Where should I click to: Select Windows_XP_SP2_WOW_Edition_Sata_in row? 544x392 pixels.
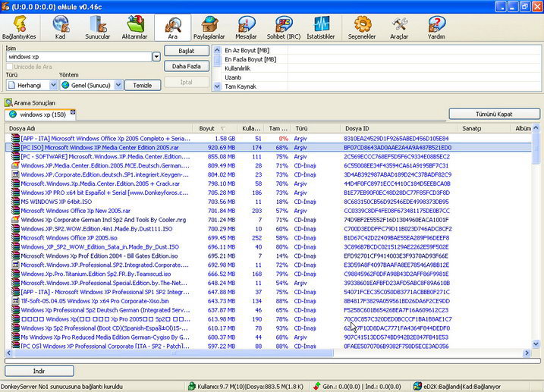point(268,246)
